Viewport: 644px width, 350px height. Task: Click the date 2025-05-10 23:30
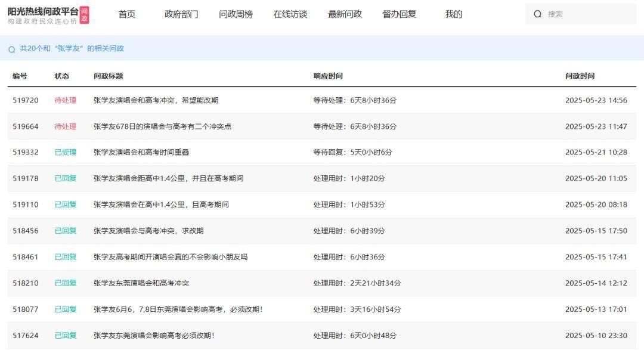596,336
